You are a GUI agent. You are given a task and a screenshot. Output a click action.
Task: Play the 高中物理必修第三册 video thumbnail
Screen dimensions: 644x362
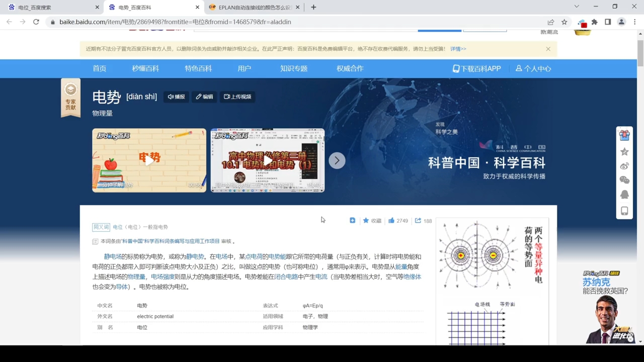[268, 160]
